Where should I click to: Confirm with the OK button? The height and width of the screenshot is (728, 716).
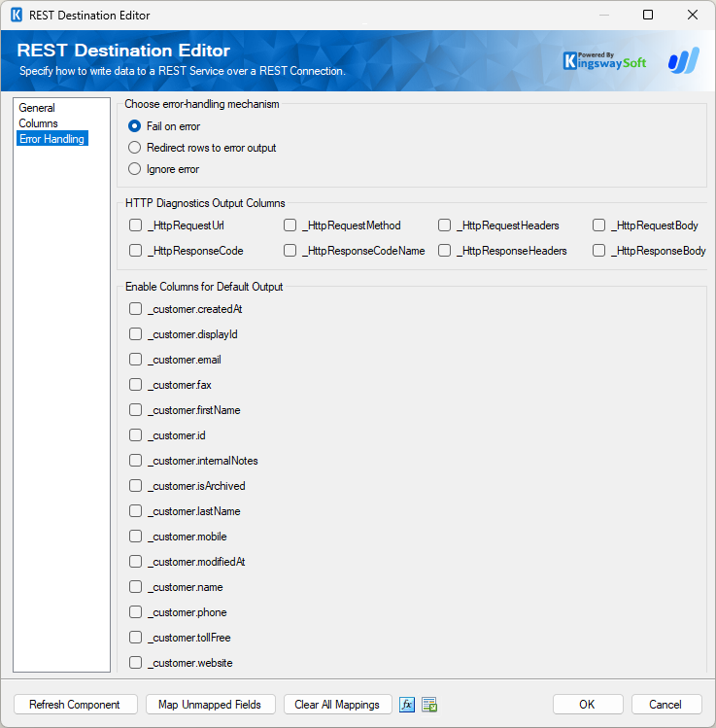[588, 705]
